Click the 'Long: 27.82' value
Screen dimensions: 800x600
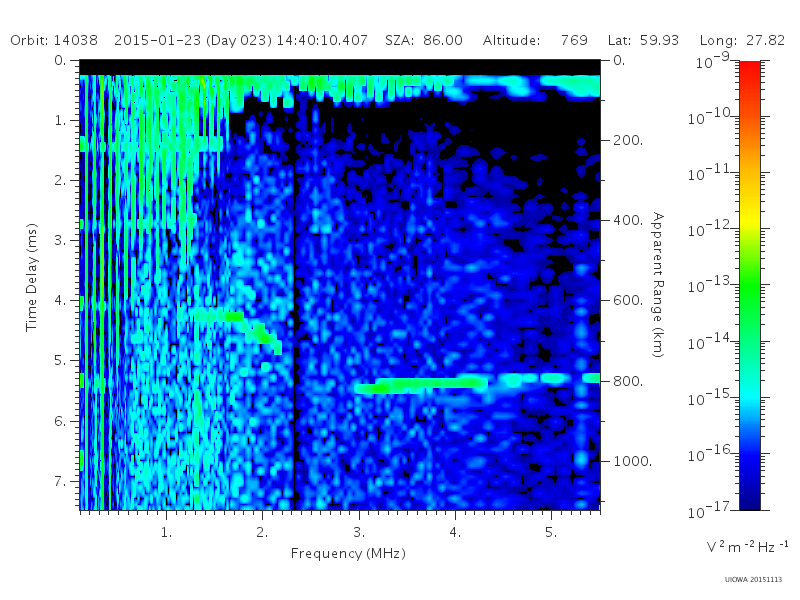[742, 40]
